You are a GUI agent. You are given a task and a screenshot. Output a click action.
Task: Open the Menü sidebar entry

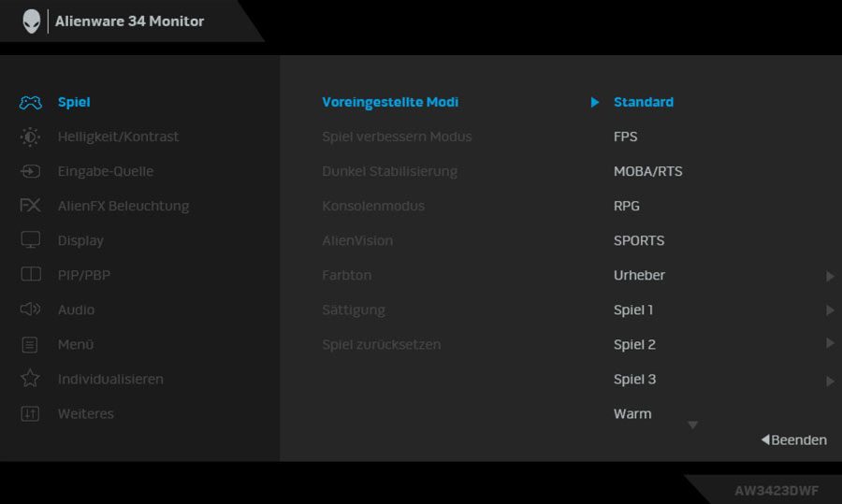pyautogui.click(x=76, y=345)
